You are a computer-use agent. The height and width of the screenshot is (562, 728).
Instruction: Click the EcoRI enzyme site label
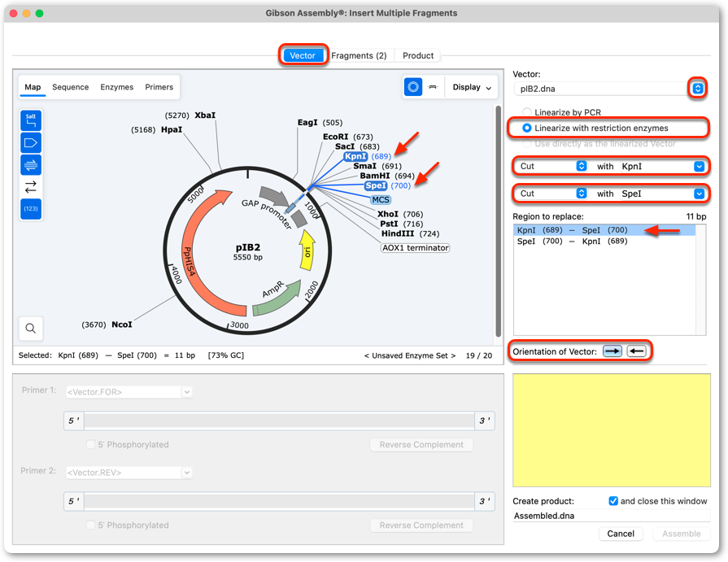click(x=336, y=137)
